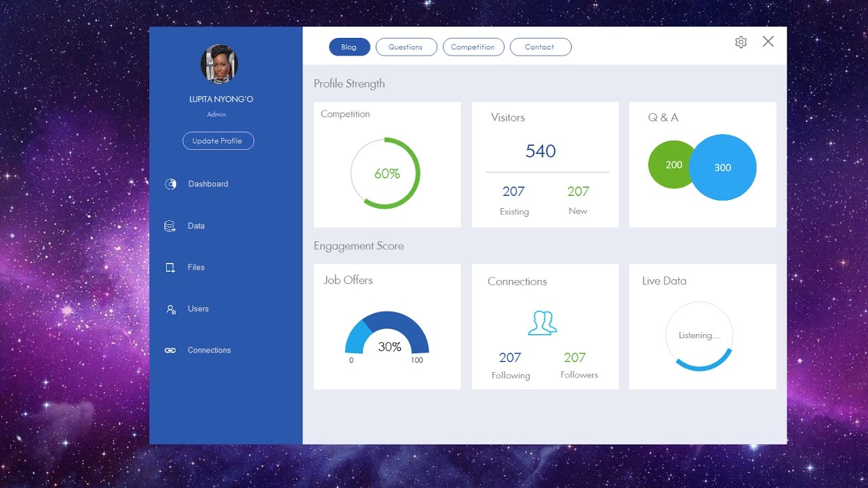Click the 207 Followers count
This screenshot has width=868, height=488.
(574, 358)
